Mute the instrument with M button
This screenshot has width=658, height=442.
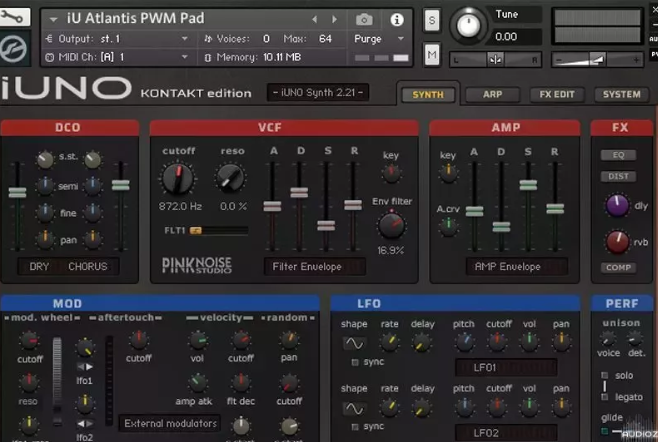pyautogui.click(x=432, y=55)
